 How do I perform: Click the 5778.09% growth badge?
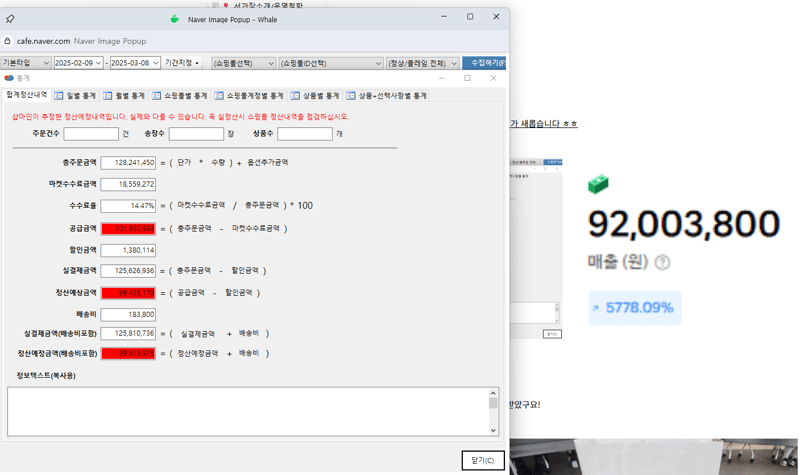[635, 308]
